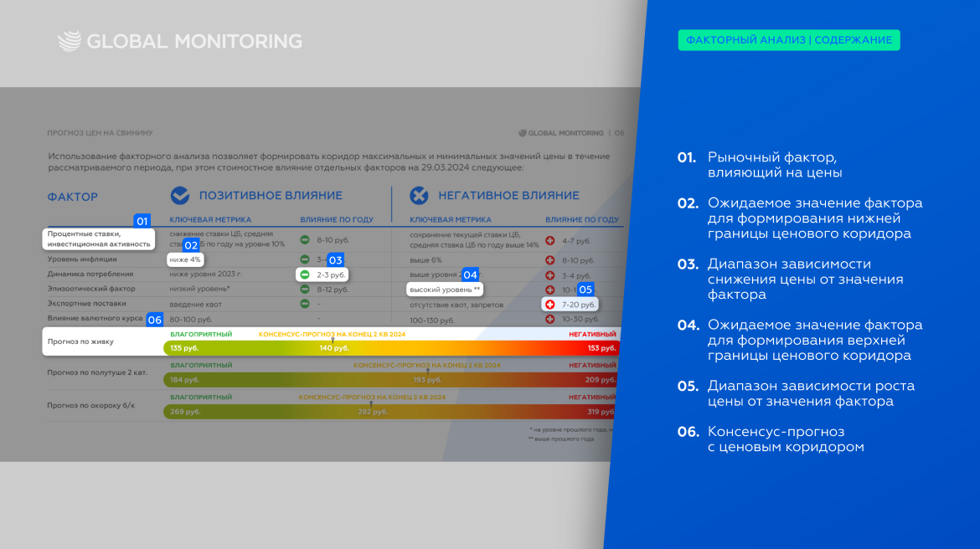Click the 01 numbered badge on the factor column
Viewport: 980px width, 549px height.
(x=141, y=221)
